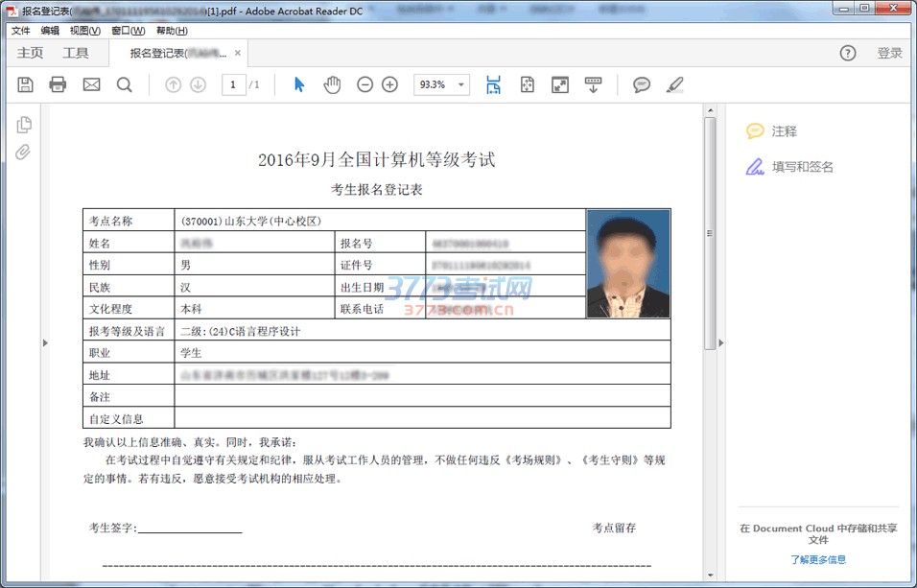Image resolution: width=917 pixels, height=588 pixels.
Task: Open the 93.3% zoom level dropdown
Action: pos(441,84)
